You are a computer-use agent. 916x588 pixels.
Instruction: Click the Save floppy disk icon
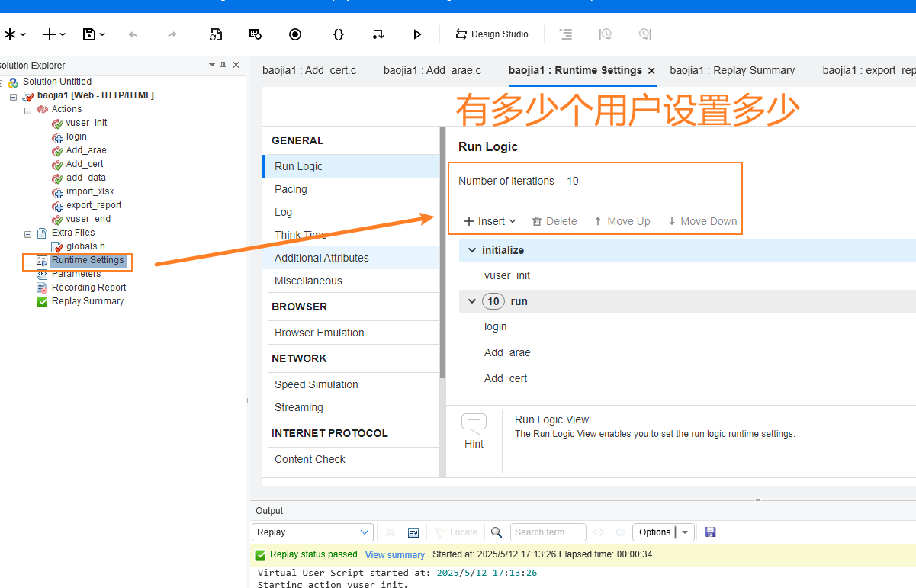tap(88, 34)
